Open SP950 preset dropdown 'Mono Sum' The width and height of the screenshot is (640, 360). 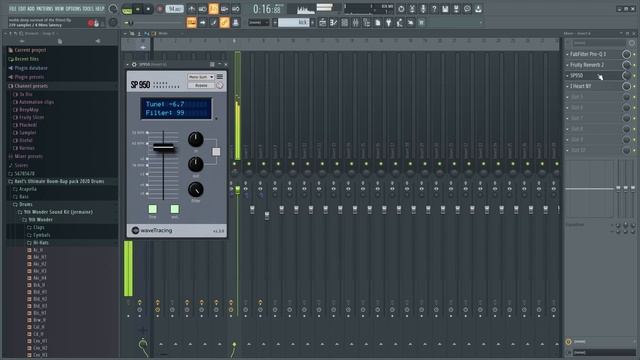click(x=200, y=77)
